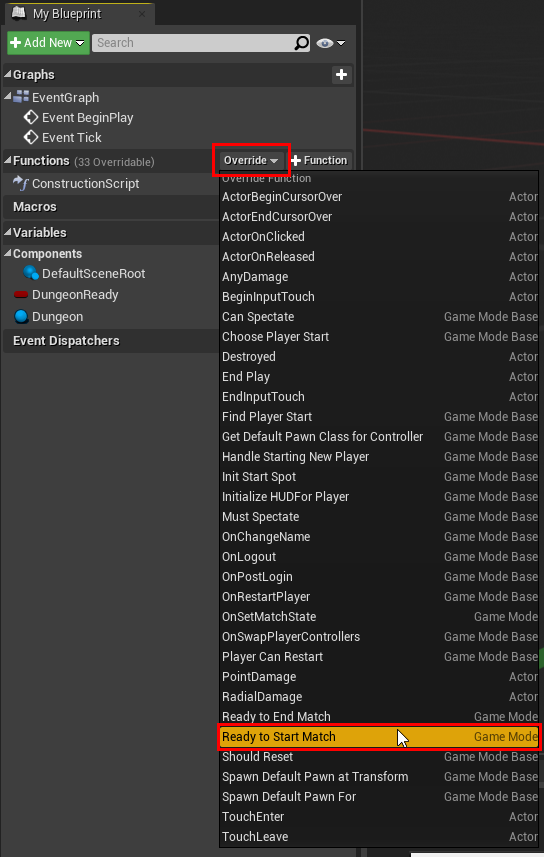544x857 pixels.
Task: Click the plus icon in Graphs header
Action: (x=342, y=75)
